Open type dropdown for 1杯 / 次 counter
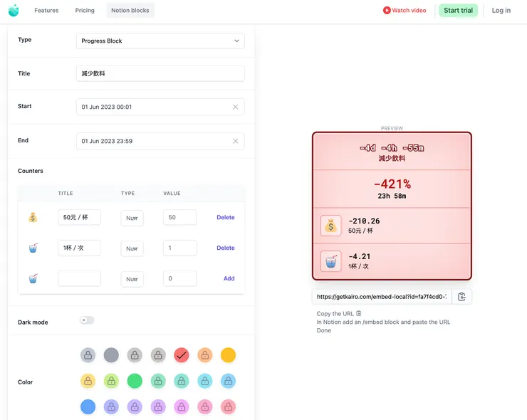The image size is (527, 420). pyautogui.click(x=132, y=248)
